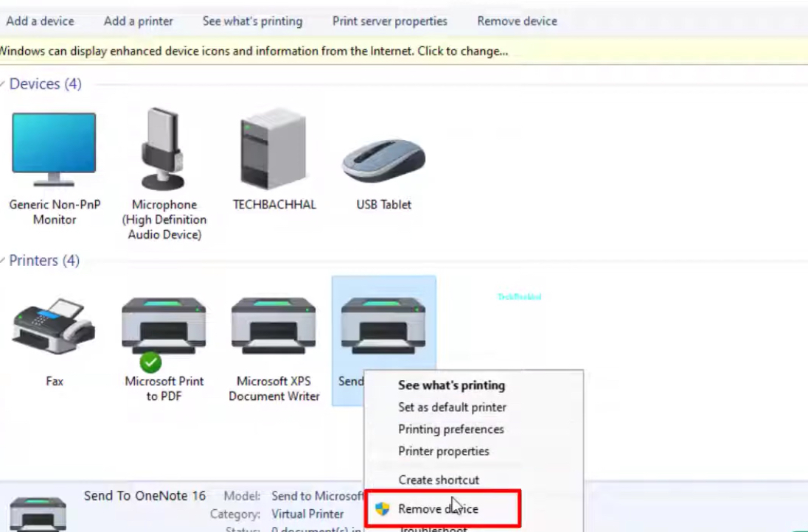This screenshot has width=808, height=532.
Task: Click the Microsoft XPS Document Writer label
Action: click(x=274, y=389)
